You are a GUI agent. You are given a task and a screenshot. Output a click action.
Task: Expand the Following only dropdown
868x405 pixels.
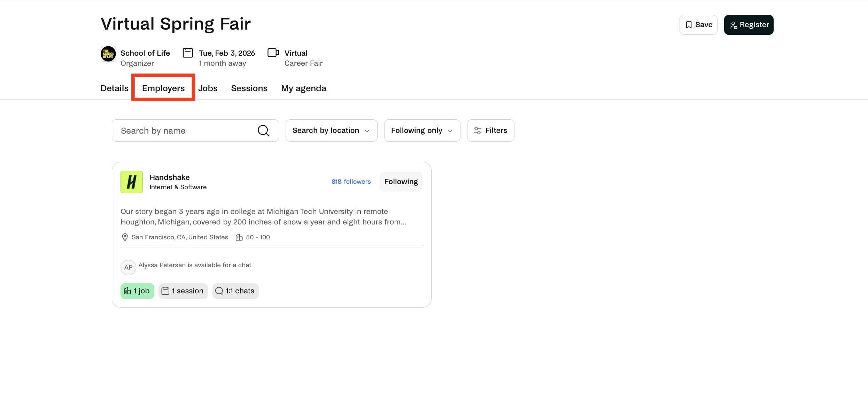[x=422, y=130]
